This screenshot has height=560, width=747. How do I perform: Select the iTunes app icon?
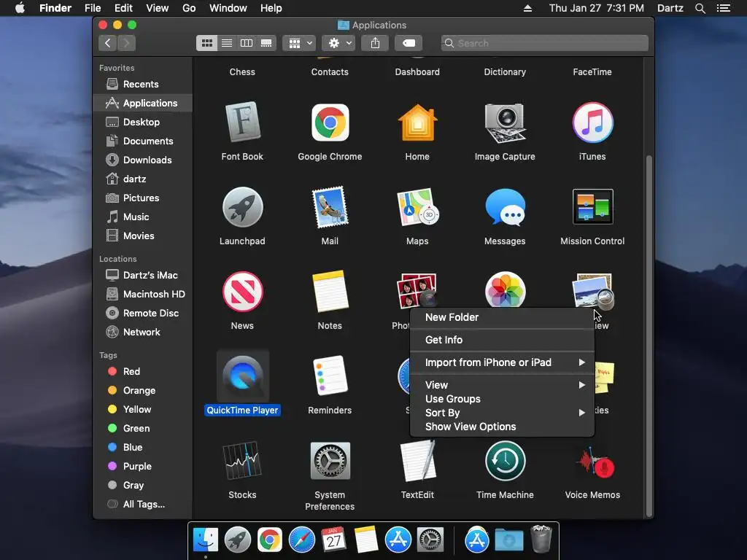point(592,122)
